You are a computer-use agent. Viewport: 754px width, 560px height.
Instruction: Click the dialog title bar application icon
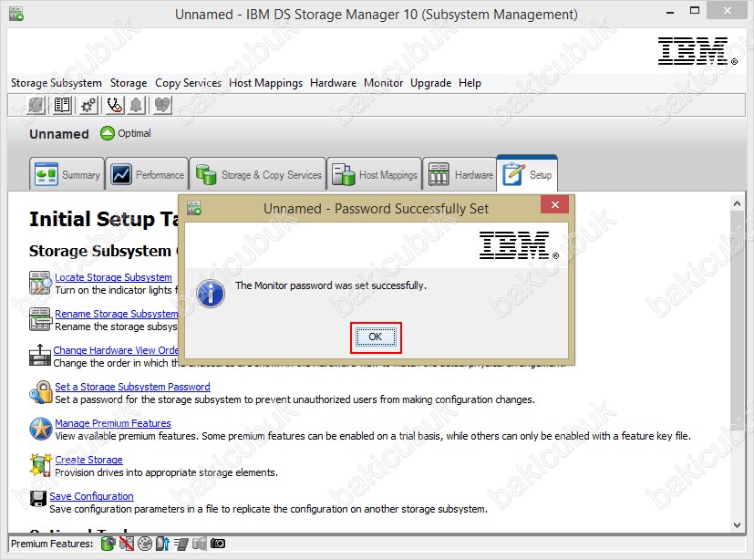pyautogui.click(x=194, y=208)
